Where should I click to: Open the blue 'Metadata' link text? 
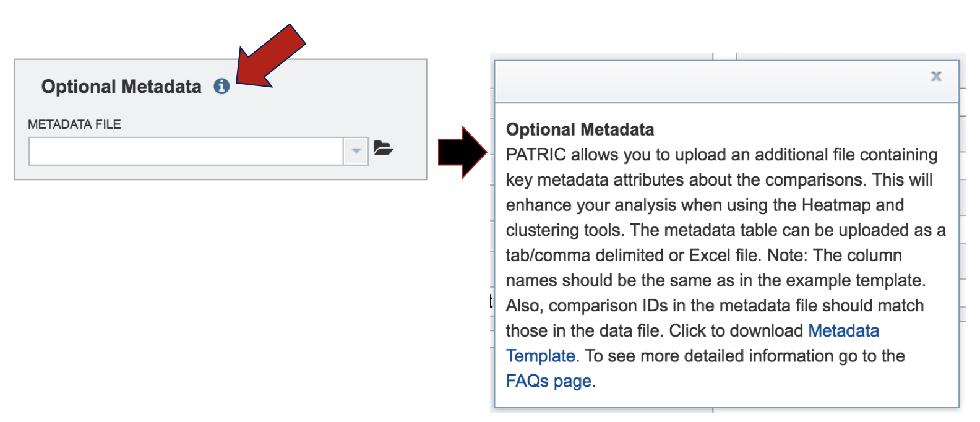point(843,331)
